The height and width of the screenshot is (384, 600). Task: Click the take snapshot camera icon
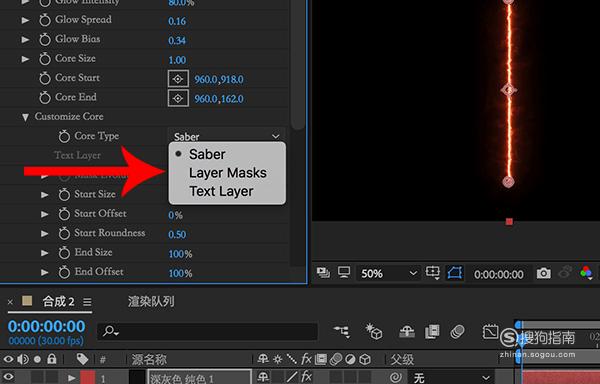pos(543,273)
